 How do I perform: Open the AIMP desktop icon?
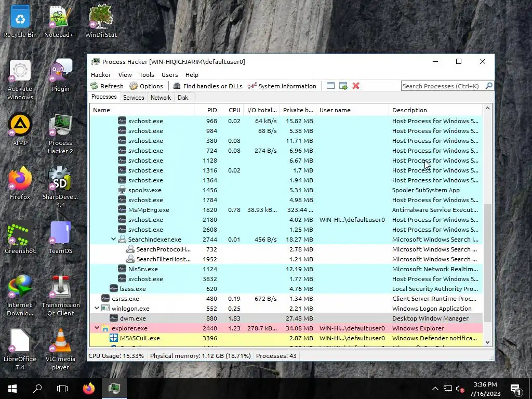(20, 129)
